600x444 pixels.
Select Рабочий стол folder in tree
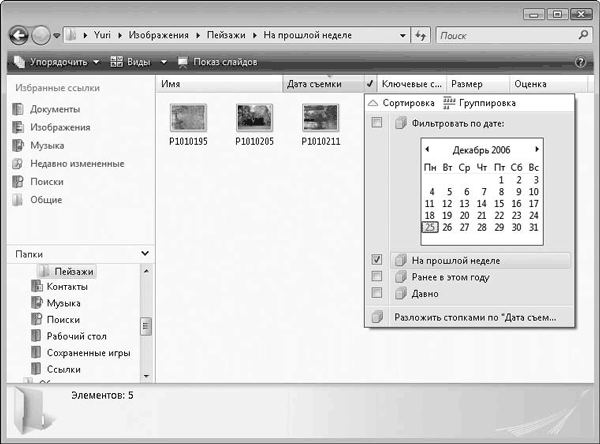pos(76,336)
